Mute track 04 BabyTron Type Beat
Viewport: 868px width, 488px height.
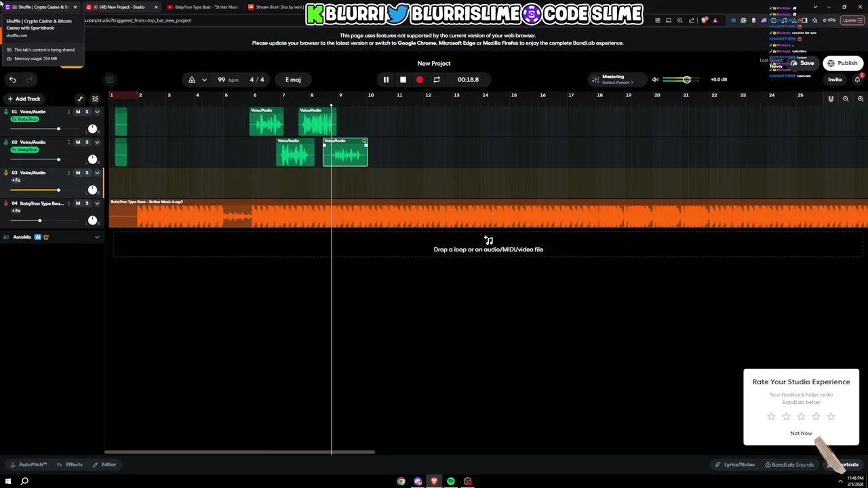[x=78, y=203]
